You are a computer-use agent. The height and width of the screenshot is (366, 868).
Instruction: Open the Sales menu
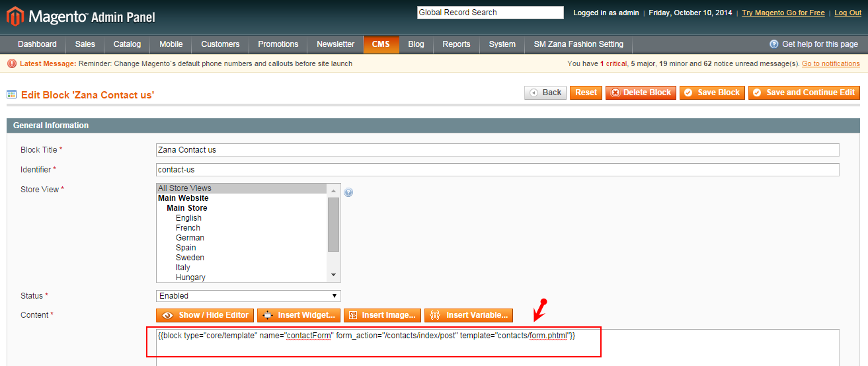tap(85, 44)
